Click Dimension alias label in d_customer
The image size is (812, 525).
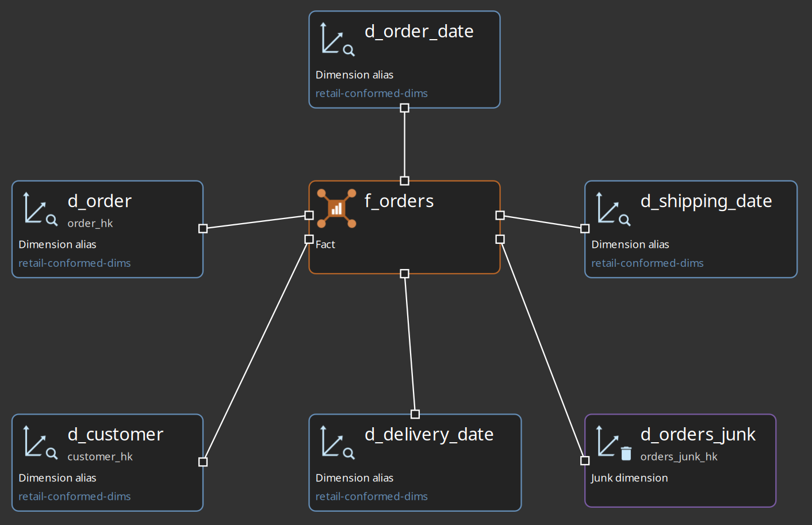[x=57, y=478]
